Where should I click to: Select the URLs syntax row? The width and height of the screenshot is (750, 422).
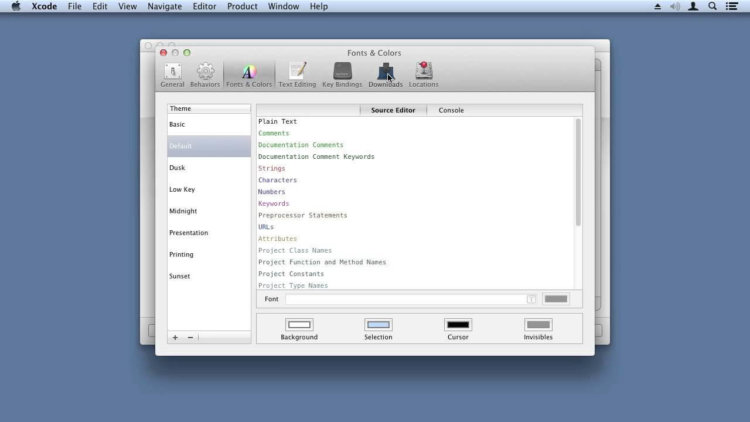[416, 227]
